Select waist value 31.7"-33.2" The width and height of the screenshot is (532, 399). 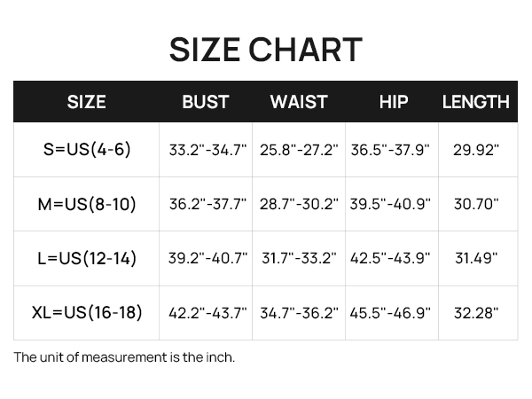(x=299, y=258)
